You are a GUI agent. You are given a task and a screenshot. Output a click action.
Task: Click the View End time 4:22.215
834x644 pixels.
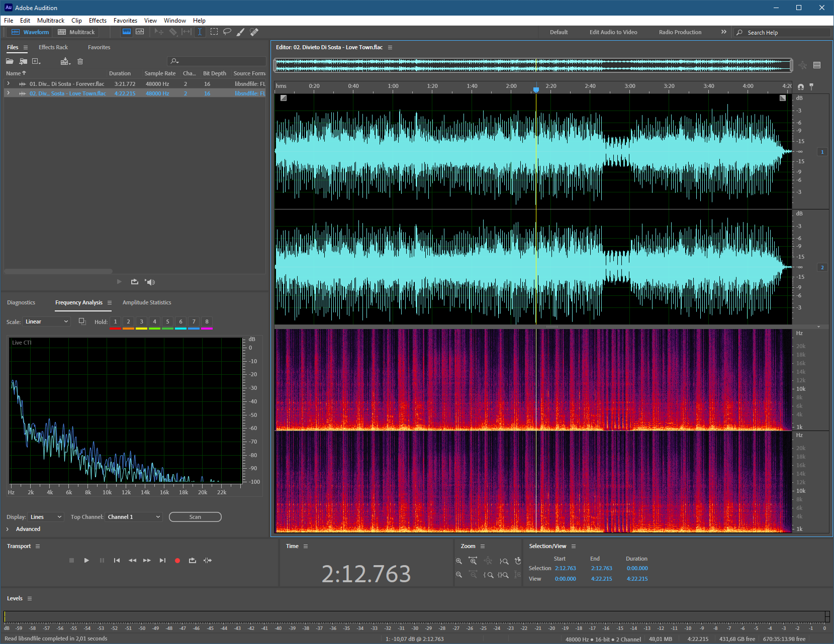[602, 579]
